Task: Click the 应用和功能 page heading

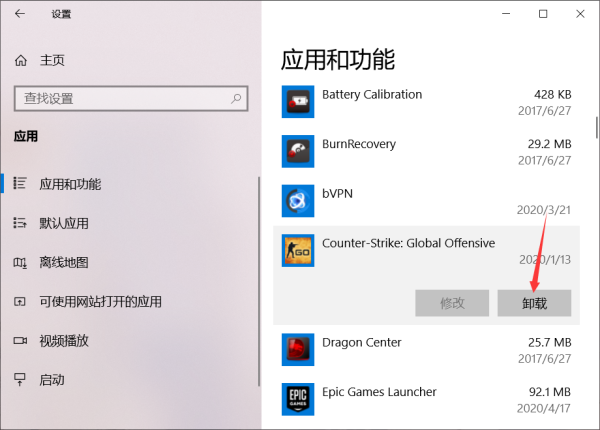Action: (x=338, y=60)
